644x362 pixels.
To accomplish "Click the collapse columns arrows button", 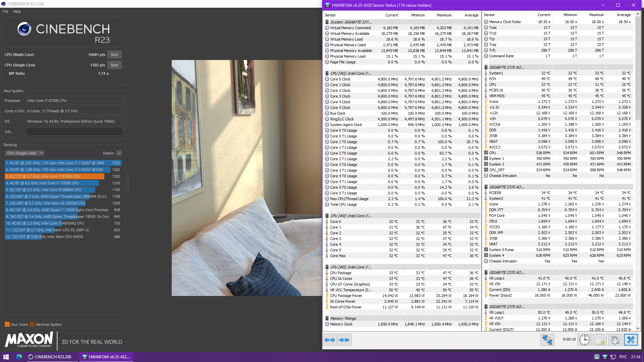I will (x=344, y=340).
